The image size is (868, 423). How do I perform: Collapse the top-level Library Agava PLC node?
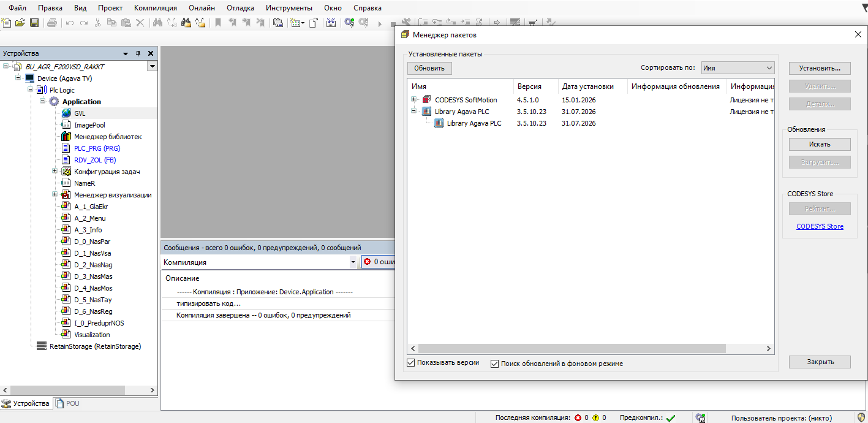click(414, 112)
